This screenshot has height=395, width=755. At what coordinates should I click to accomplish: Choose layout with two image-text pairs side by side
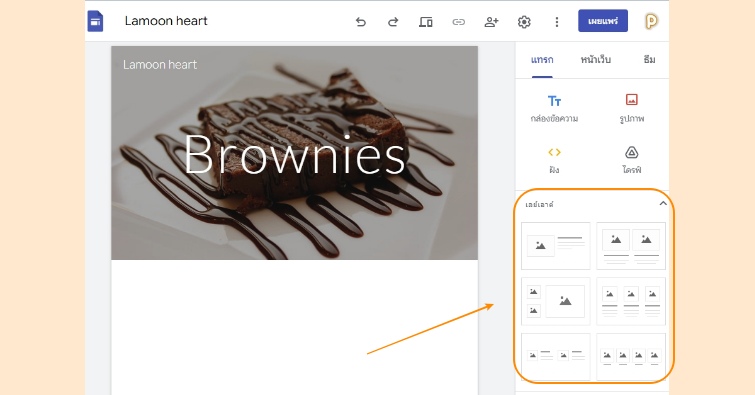[556, 356]
